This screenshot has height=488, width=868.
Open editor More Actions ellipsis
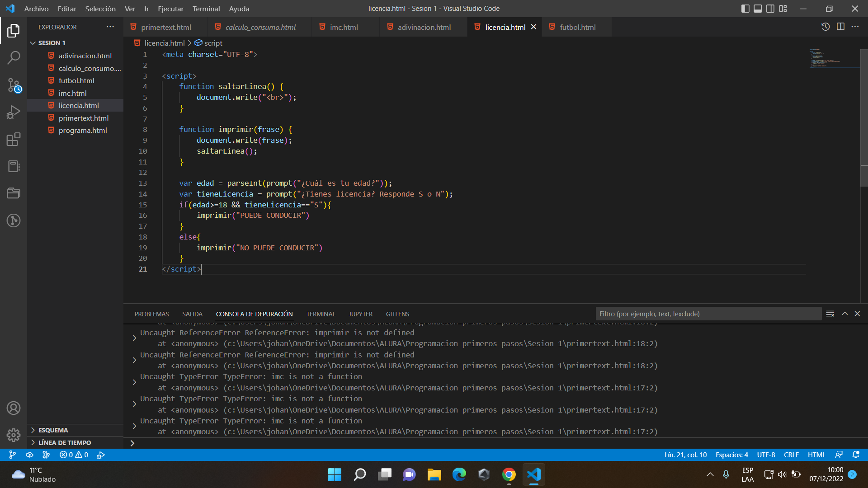855,27
